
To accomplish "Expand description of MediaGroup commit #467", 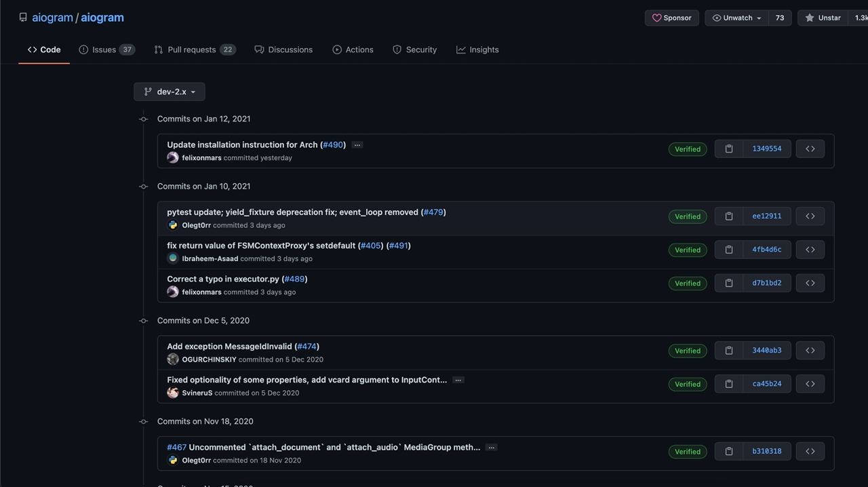I will tap(492, 448).
